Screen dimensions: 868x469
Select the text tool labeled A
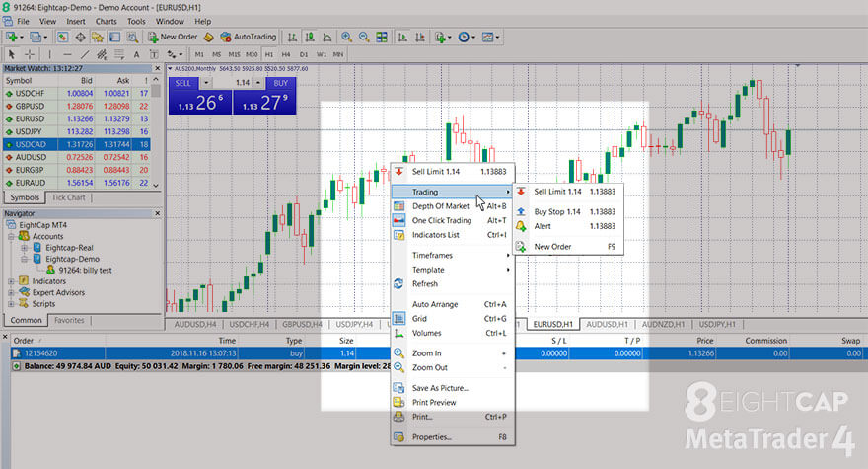136,54
